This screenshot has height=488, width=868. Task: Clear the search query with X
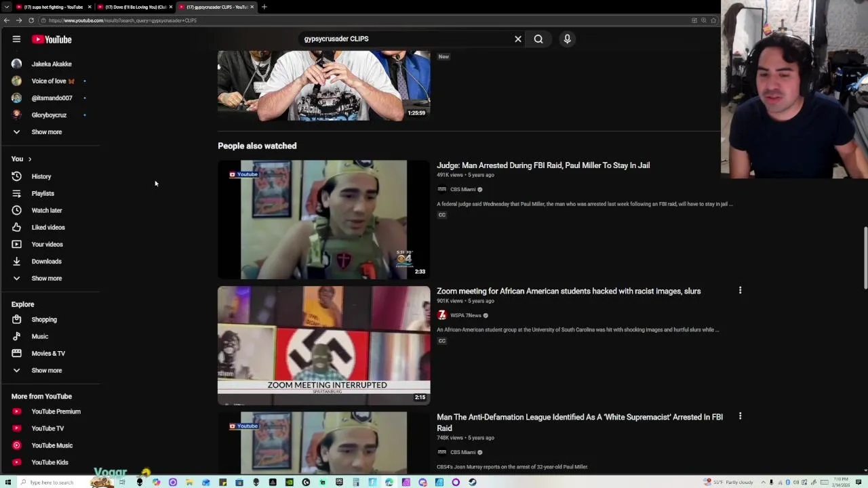pos(518,39)
